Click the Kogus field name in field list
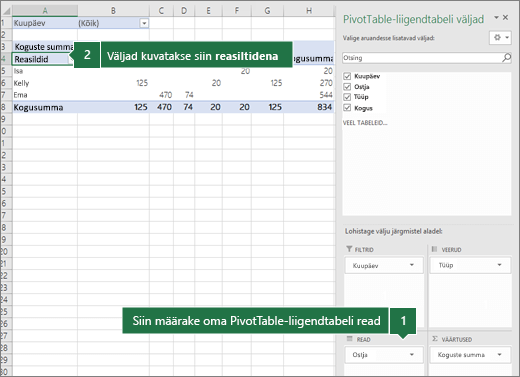 tap(363, 108)
